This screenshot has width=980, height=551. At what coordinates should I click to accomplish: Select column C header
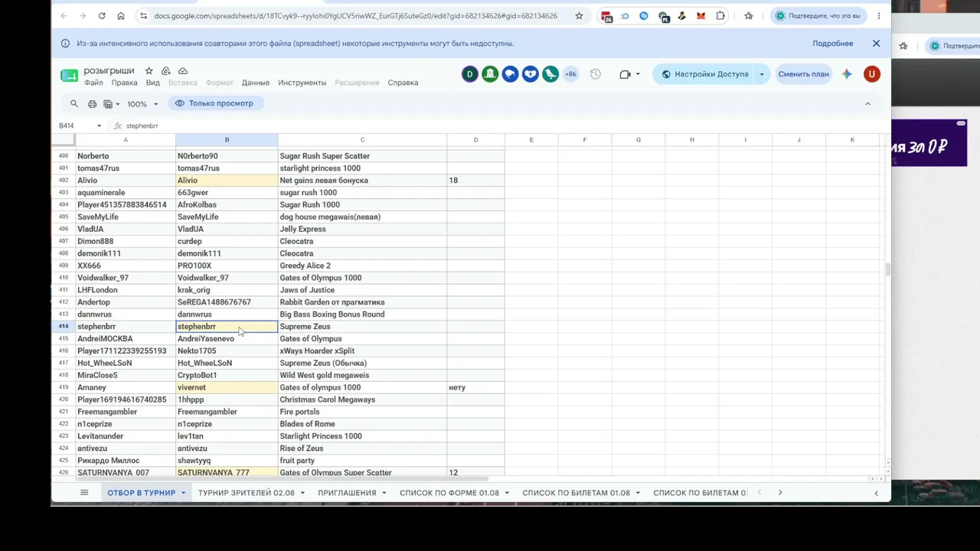pyautogui.click(x=362, y=140)
